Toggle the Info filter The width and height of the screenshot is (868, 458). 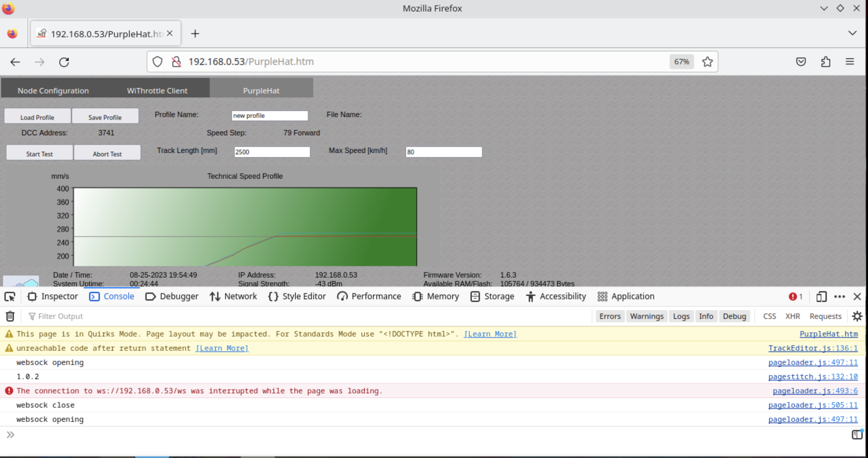point(706,316)
